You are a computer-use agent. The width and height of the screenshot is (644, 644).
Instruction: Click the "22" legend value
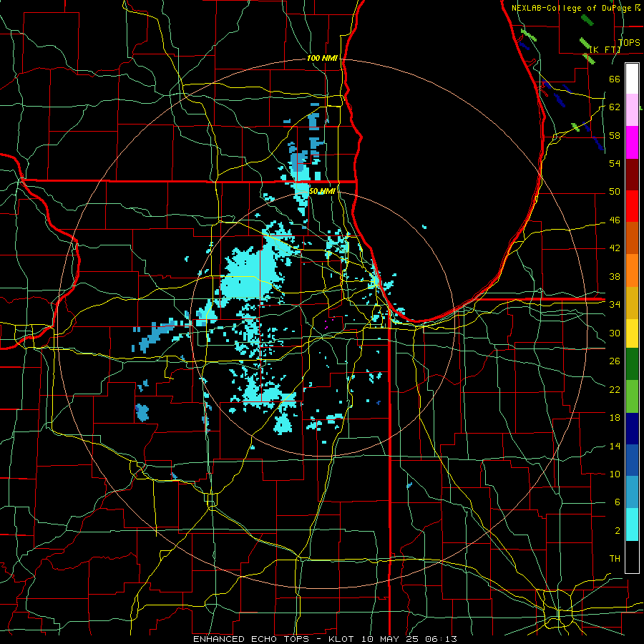pyautogui.click(x=615, y=389)
